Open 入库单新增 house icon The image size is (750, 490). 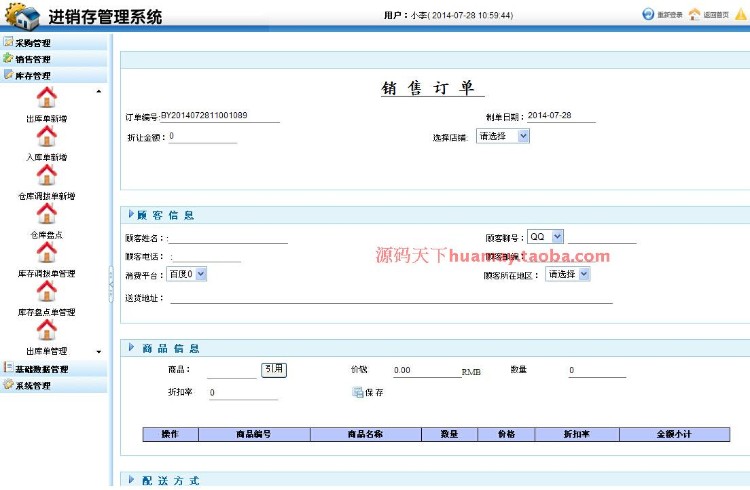point(46,136)
